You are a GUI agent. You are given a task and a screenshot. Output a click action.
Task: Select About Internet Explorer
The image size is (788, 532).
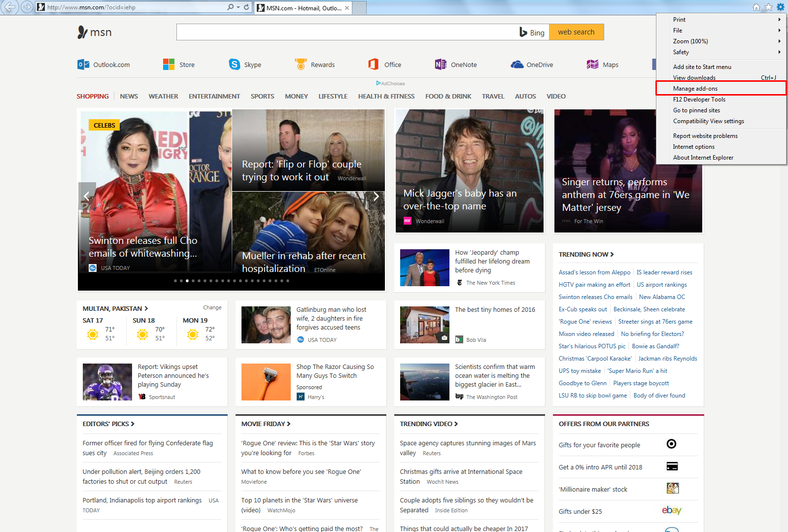[721, 158]
